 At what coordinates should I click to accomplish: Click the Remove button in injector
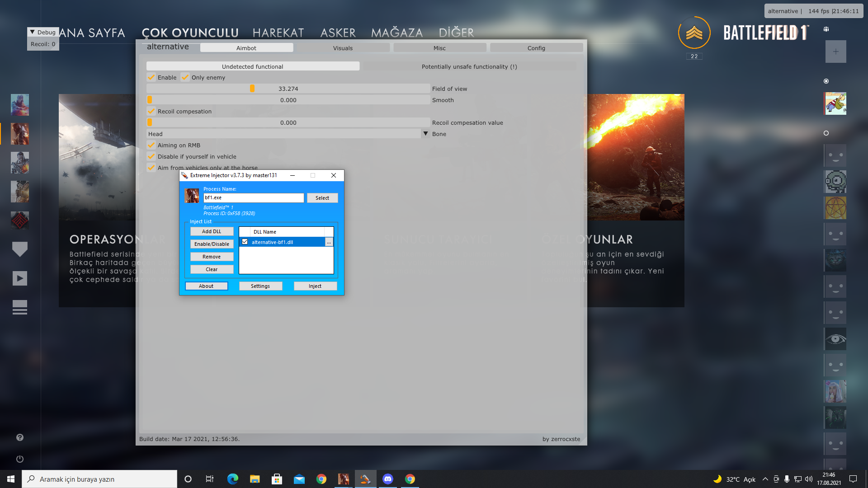(212, 257)
